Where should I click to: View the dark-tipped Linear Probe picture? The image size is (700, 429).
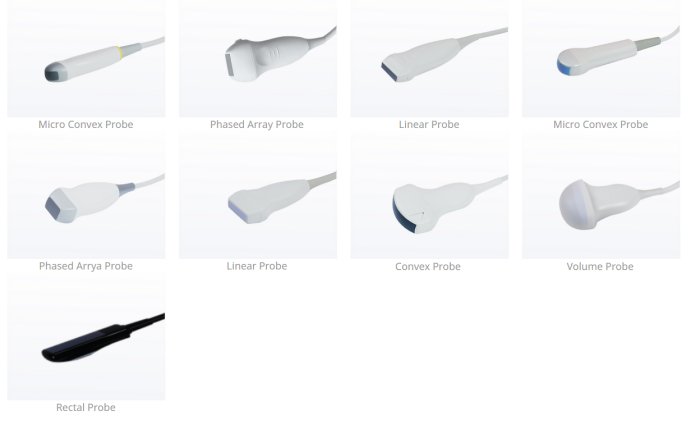(429, 58)
